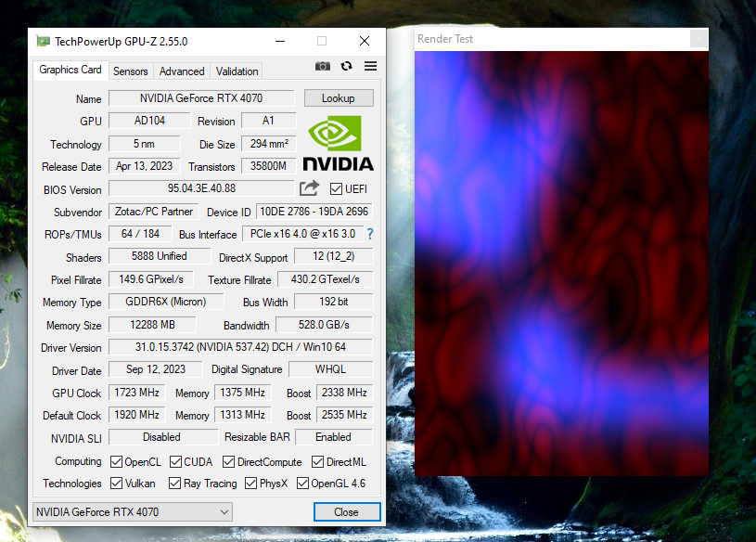Click the Technology field 5 nm
This screenshot has width=756, height=542.
144,144
